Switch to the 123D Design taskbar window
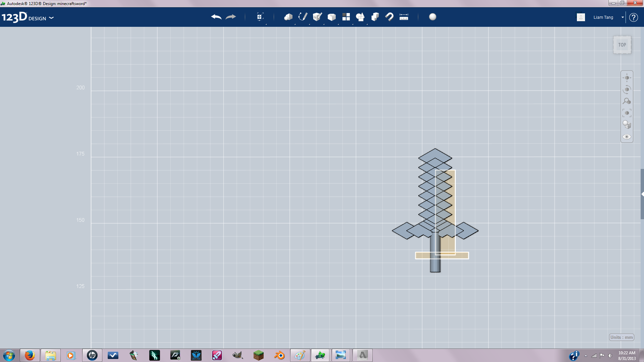644x362 pixels. click(x=321, y=355)
